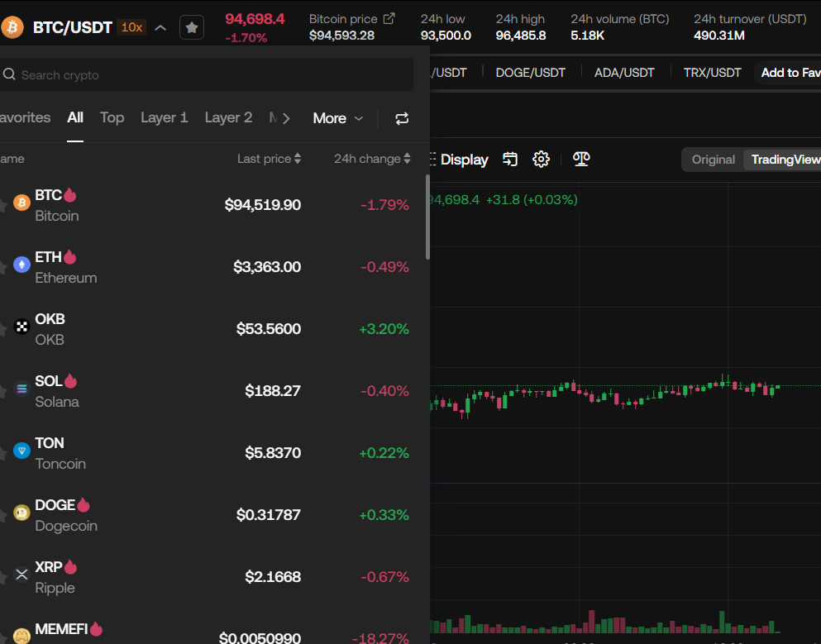Click the chart layout switch icon
The height and width of the screenshot is (644, 821).
(510, 159)
